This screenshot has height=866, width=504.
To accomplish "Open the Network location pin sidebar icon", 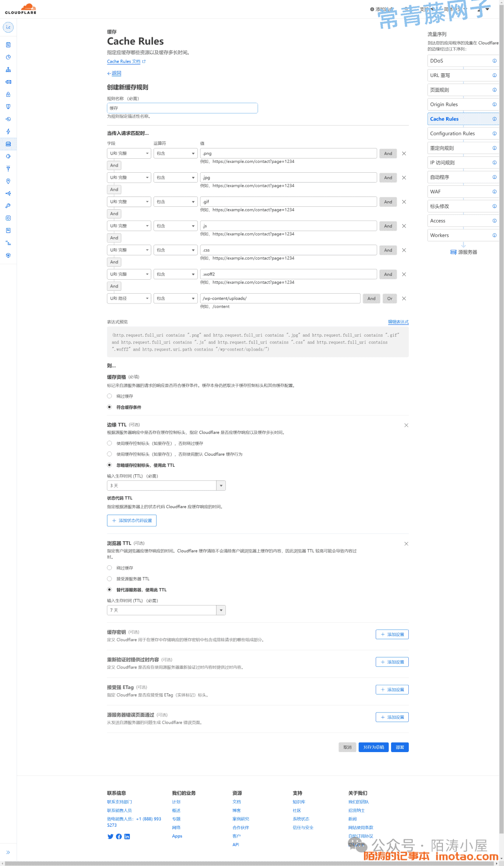I will 8,181.
